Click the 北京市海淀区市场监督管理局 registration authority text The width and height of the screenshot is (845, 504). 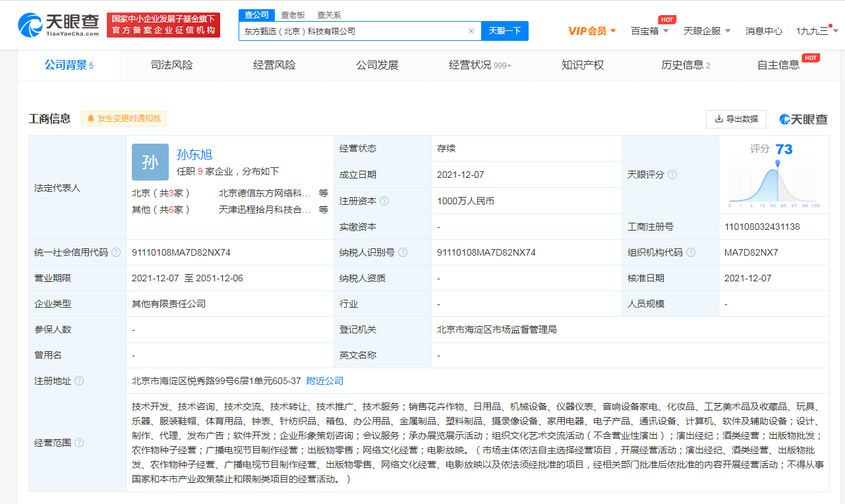[497, 329]
